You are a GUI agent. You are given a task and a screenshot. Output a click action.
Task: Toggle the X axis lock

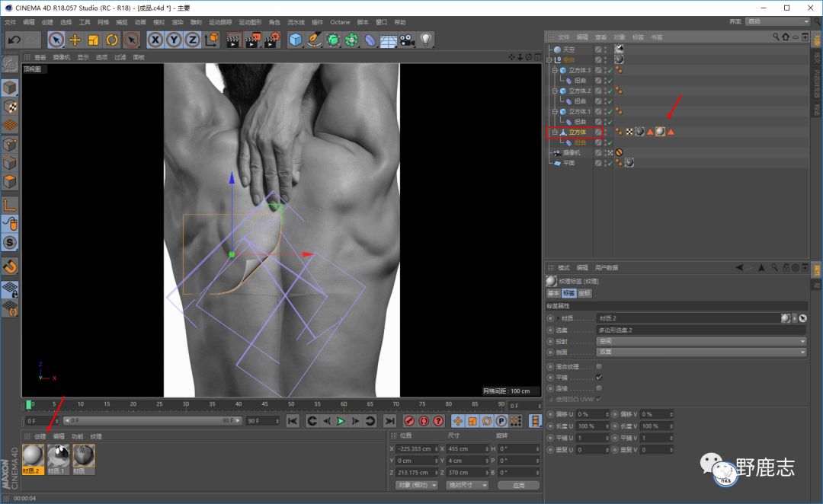pyautogui.click(x=155, y=40)
